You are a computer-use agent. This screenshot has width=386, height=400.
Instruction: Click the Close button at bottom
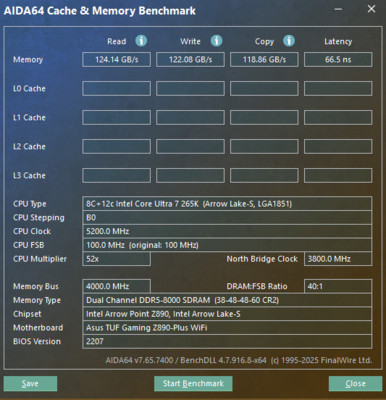pyautogui.click(x=355, y=384)
